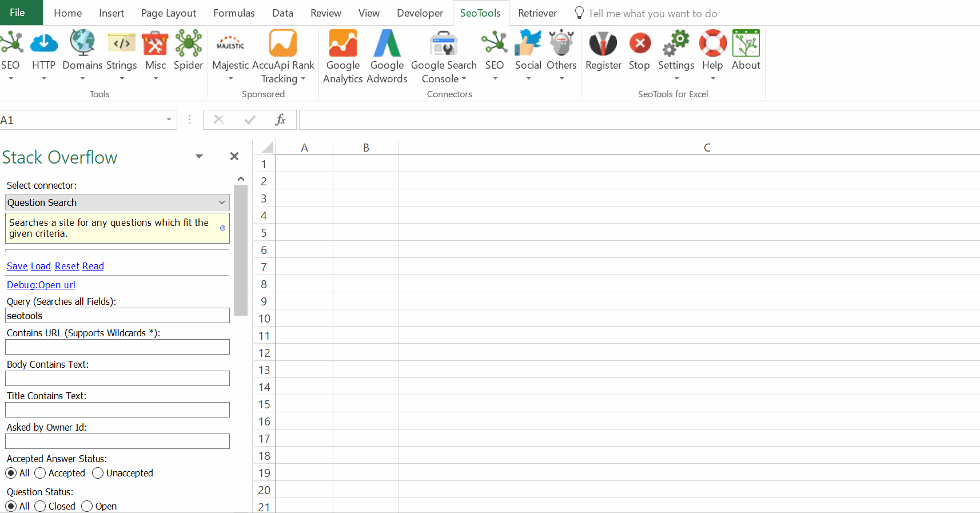
Task: Click the Save link
Action: pos(17,266)
